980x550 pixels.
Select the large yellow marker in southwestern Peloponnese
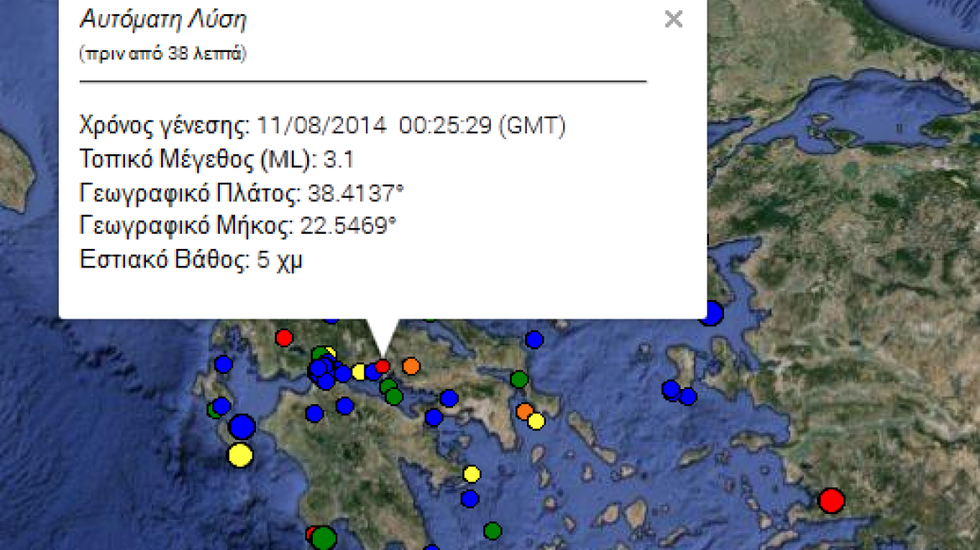240,456
